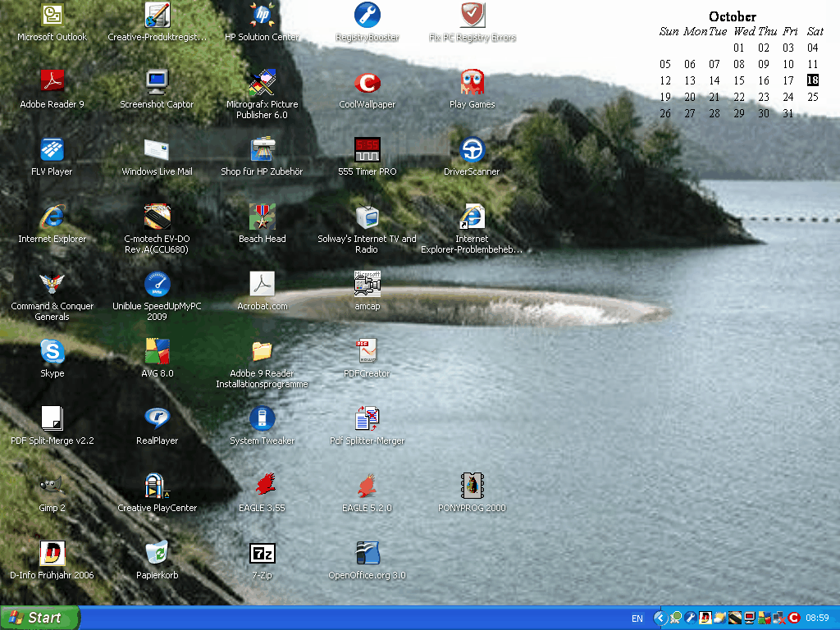This screenshot has height=630, width=840.
Task: Launch HP Solution Center
Action: click(x=262, y=15)
